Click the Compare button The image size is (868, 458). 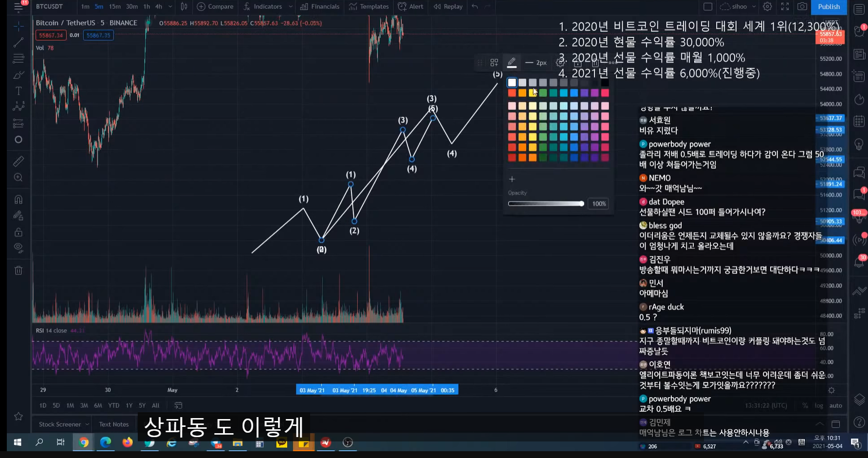coord(215,7)
